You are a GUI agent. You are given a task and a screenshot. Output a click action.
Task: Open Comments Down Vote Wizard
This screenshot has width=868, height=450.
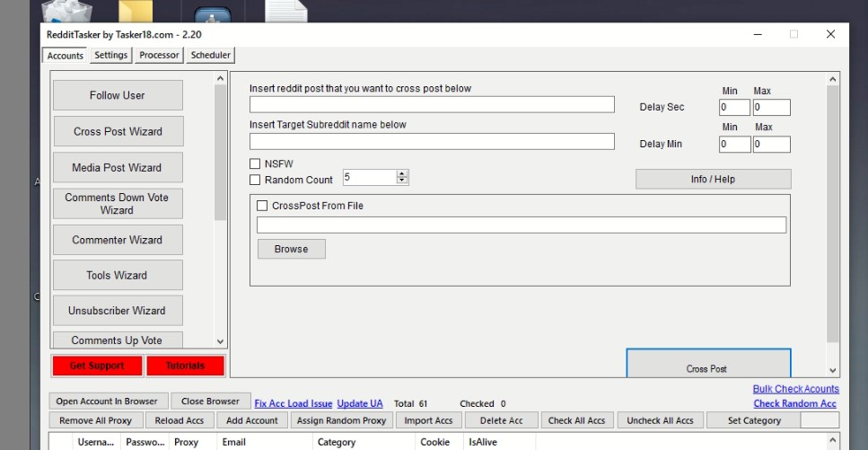pyautogui.click(x=118, y=203)
